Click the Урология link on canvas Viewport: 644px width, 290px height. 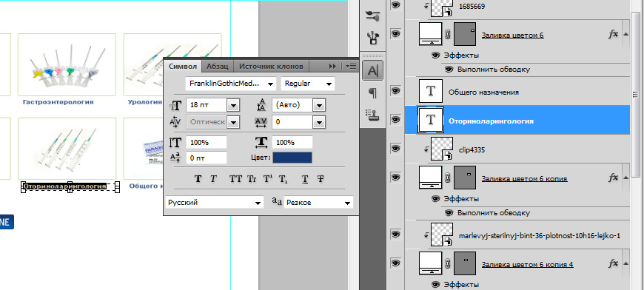pos(144,102)
